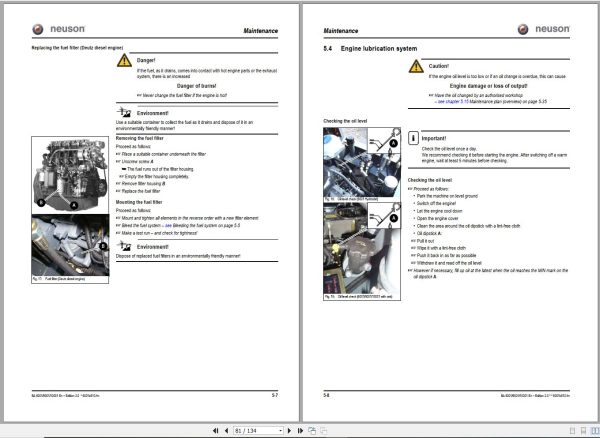Click the greyed go to next view icon
The image size is (600, 438).
point(324,431)
